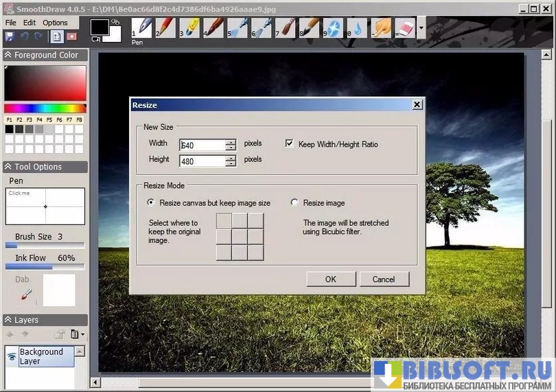Screen dimensions: 556x392
Task: Pick the airbrush tool in slot 5
Action: coord(238,27)
